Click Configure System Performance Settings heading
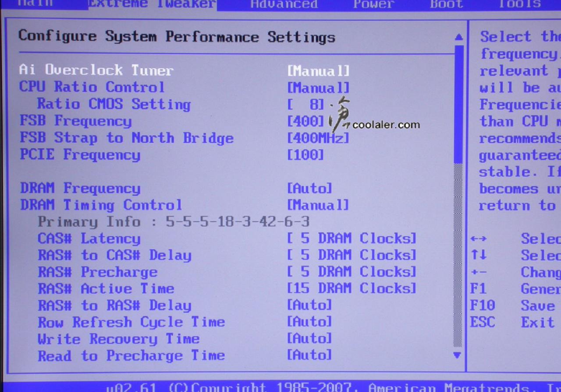The width and height of the screenshot is (561, 392). 177,37
